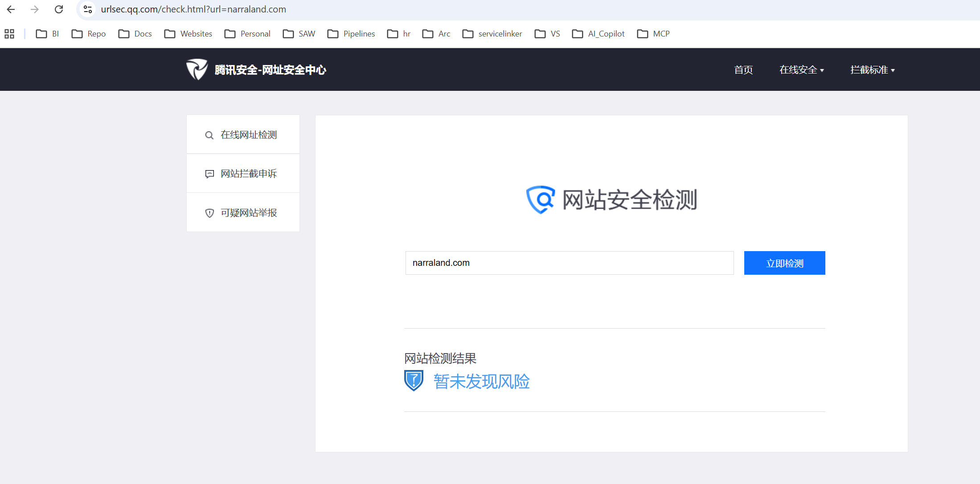This screenshot has height=484, width=980.
Task: Expand the 拦截标准 dropdown menu
Action: (x=872, y=70)
